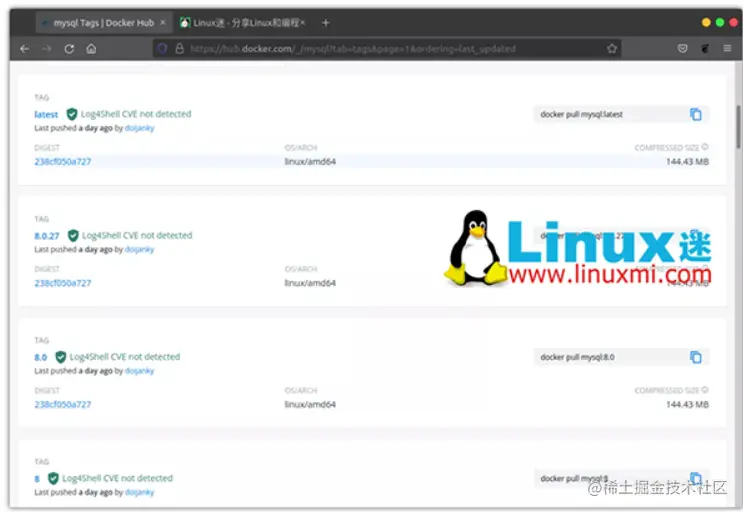The image size is (743, 512).
Task: Click the yellow minimize window button
Action: (706, 22)
